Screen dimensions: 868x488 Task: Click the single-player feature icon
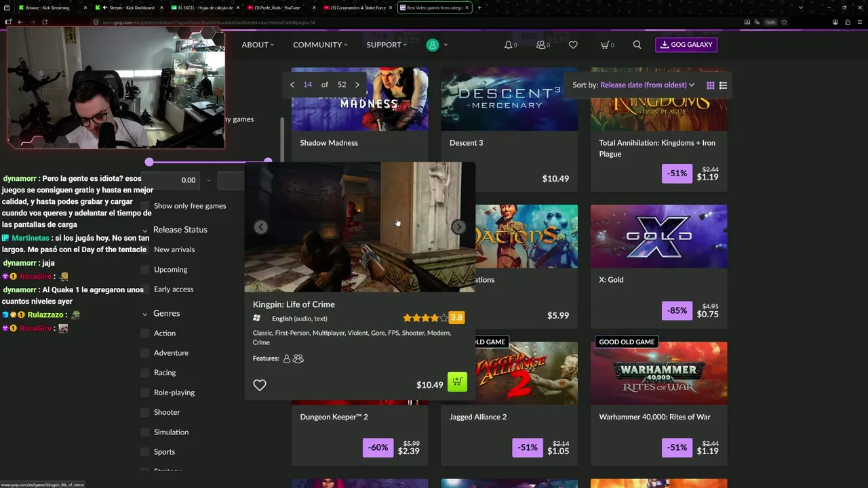[x=287, y=359]
